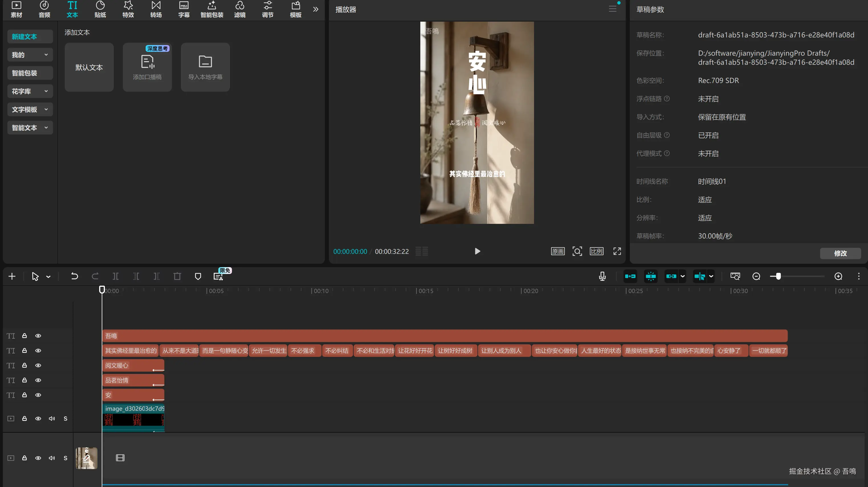This screenshot has height=487, width=868.
Task: Click the marker shield icon
Action: point(198,277)
